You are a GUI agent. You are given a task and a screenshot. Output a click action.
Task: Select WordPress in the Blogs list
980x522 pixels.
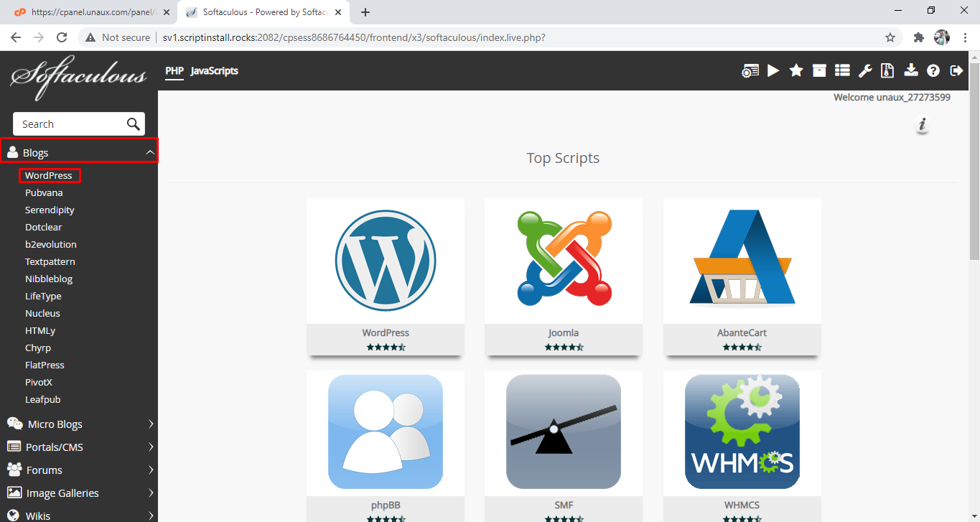(49, 175)
